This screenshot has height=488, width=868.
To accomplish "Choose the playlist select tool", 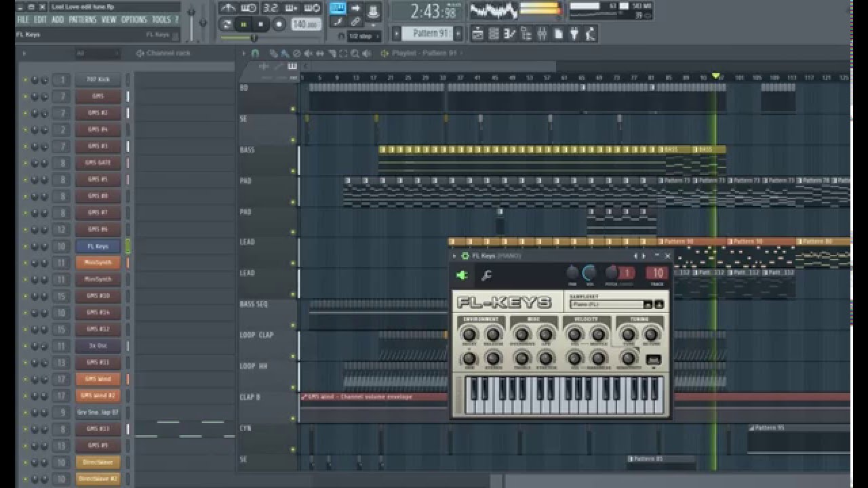I will [343, 53].
